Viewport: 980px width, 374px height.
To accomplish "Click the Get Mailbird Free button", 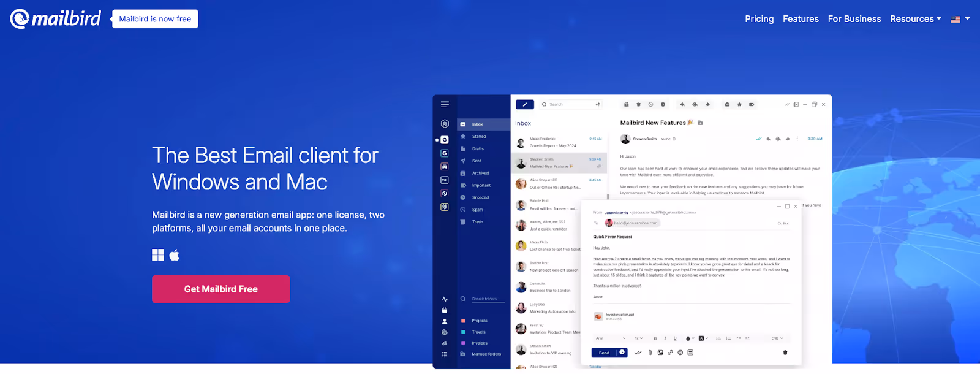I will point(221,289).
